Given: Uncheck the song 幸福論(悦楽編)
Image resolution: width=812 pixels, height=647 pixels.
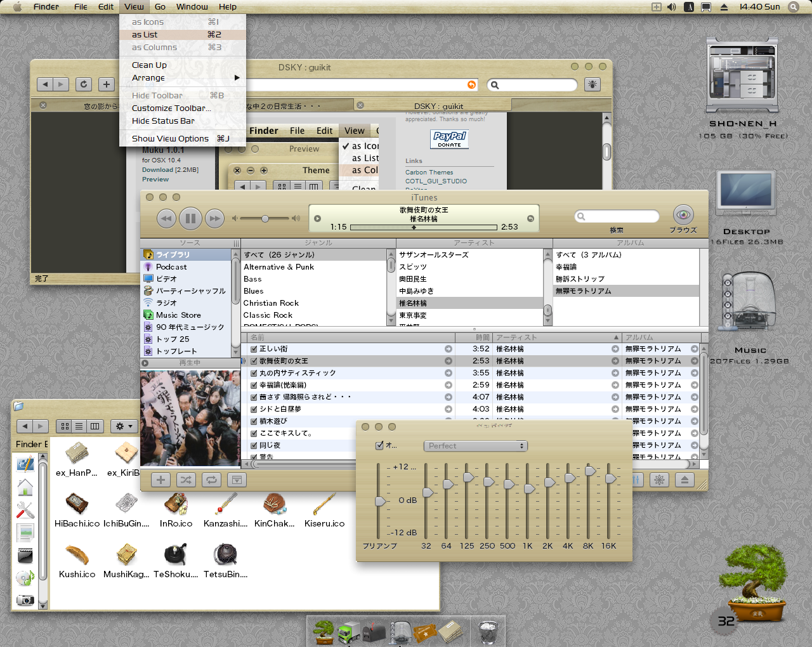Looking at the screenshot, I should [254, 385].
